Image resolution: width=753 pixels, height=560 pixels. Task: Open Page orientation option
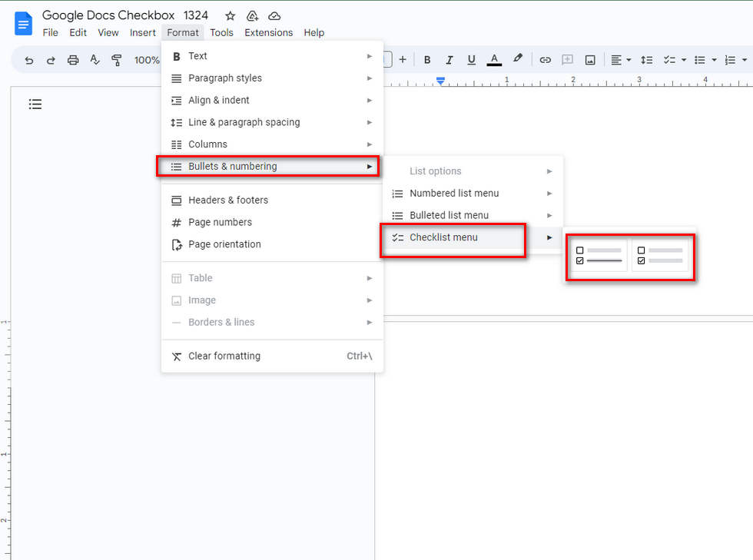click(272, 244)
